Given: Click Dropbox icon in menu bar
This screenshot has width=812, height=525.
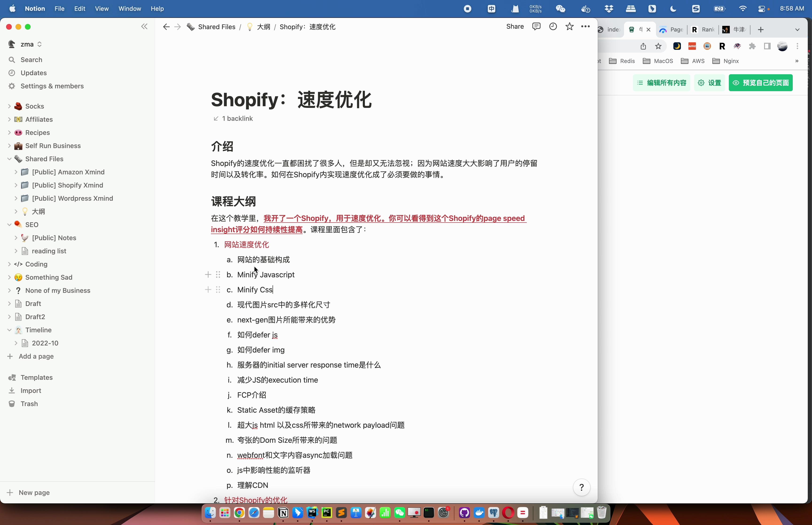Looking at the screenshot, I should point(609,8).
